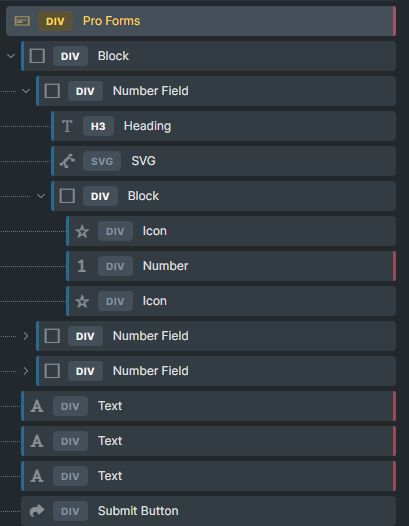Click the star icon of second Icon element
This screenshot has height=526, width=409.
pyautogui.click(x=82, y=301)
